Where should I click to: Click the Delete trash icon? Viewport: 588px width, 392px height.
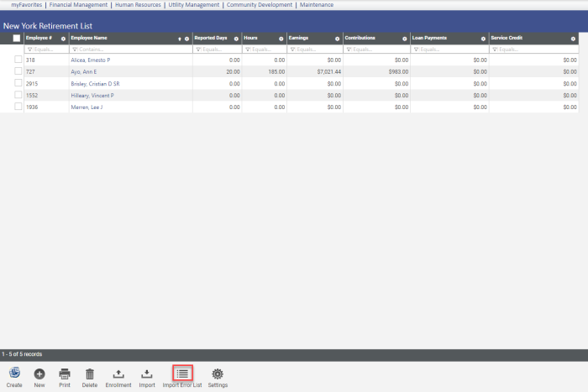point(90,374)
